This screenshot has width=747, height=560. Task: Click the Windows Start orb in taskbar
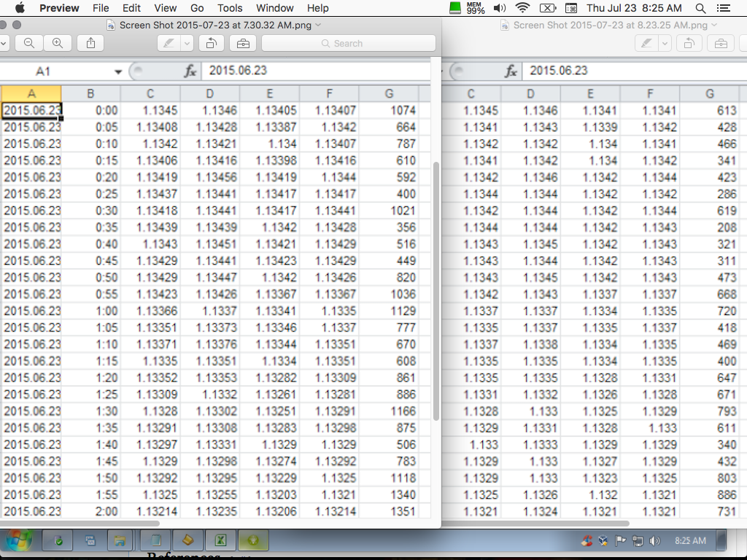[x=19, y=540]
